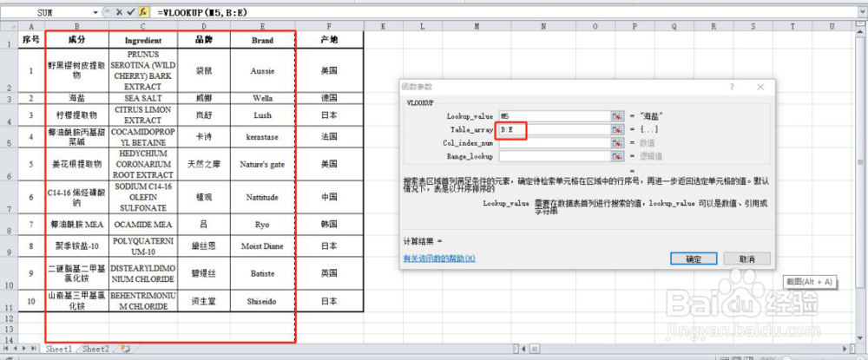868x360 pixels.
Task: Select column F header
Action: (329, 26)
